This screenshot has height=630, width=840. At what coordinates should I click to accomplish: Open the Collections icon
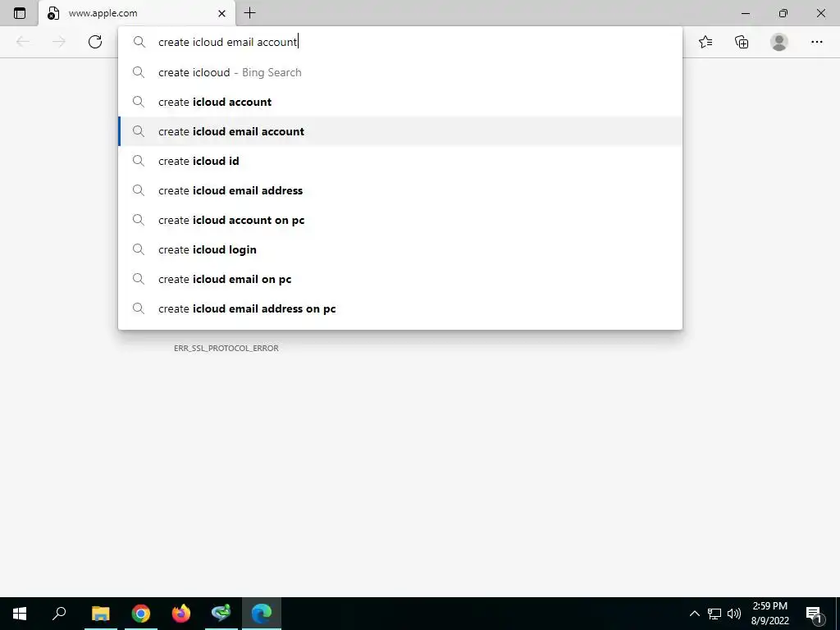tap(742, 42)
